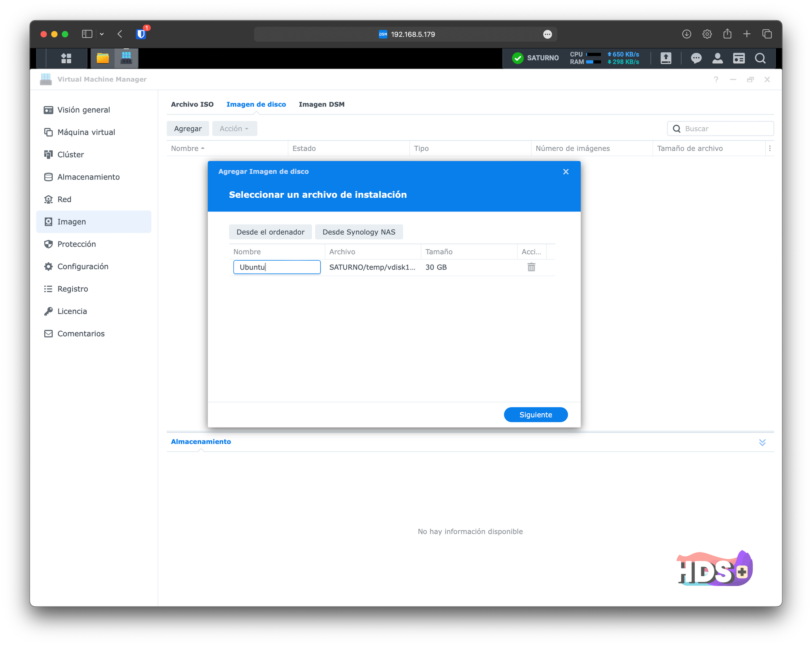Click Desde Synology NAS button
The image size is (812, 646).
click(x=359, y=232)
